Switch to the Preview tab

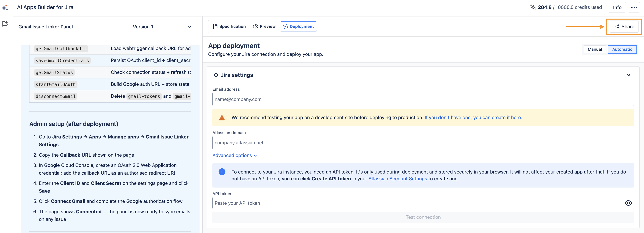pyautogui.click(x=264, y=27)
